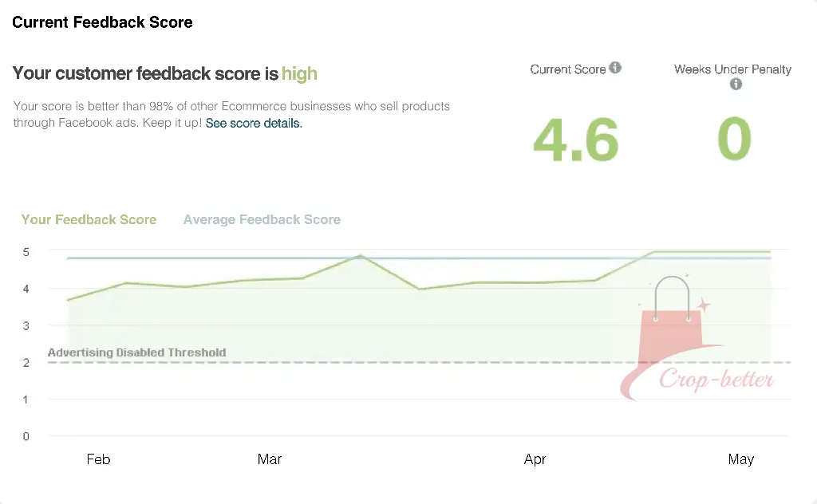Click the shopping bag watermark icon
Image resolution: width=817 pixels, height=504 pixels.
[x=672, y=319]
